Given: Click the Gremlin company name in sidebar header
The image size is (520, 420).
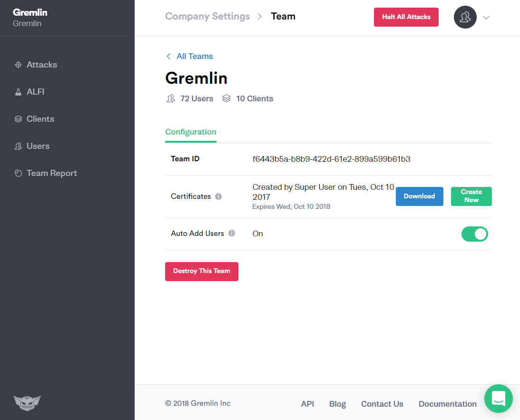Looking at the screenshot, I should 30,12.
